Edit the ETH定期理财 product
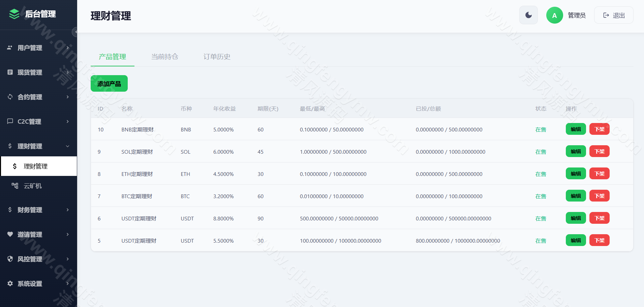Screen dimensions: 644x307 click(576, 174)
